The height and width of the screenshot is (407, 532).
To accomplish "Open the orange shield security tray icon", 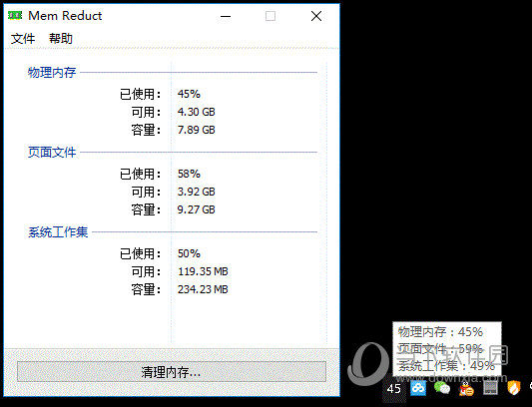I will (514, 388).
